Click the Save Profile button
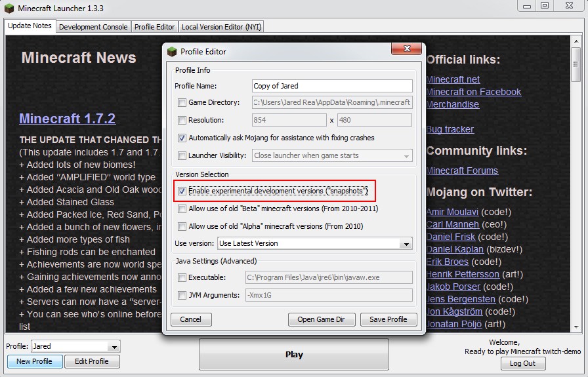This screenshot has height=377, width=588. (388, 319)
